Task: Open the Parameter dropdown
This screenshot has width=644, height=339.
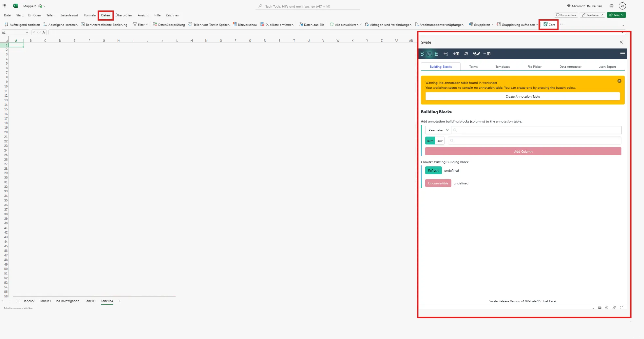Action: pos(438,130)
